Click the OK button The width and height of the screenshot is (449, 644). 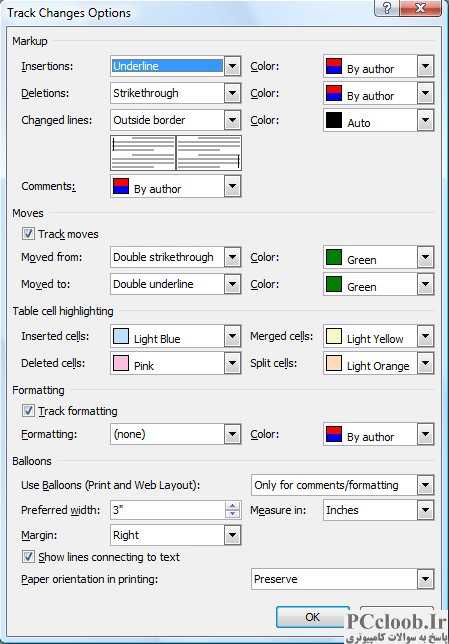pyautogui.click(x=312, y=617)
